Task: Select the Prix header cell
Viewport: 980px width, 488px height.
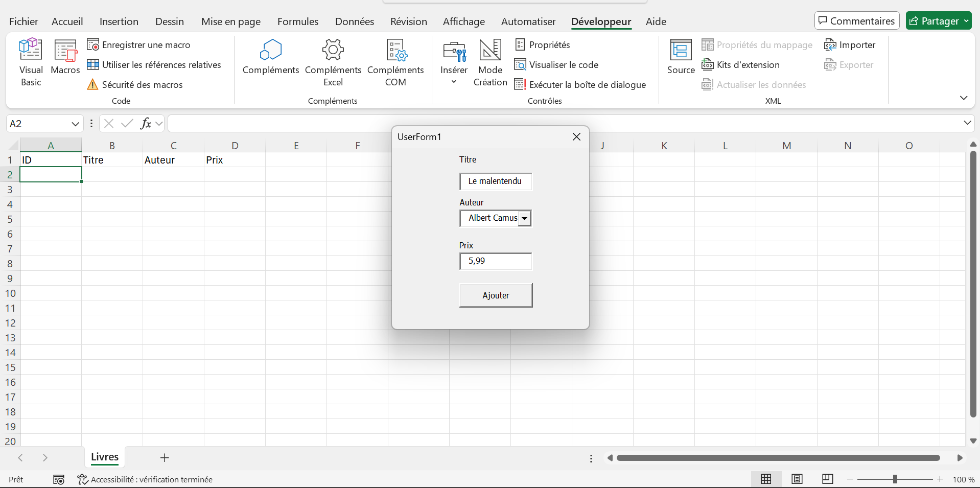Action: 235,160
